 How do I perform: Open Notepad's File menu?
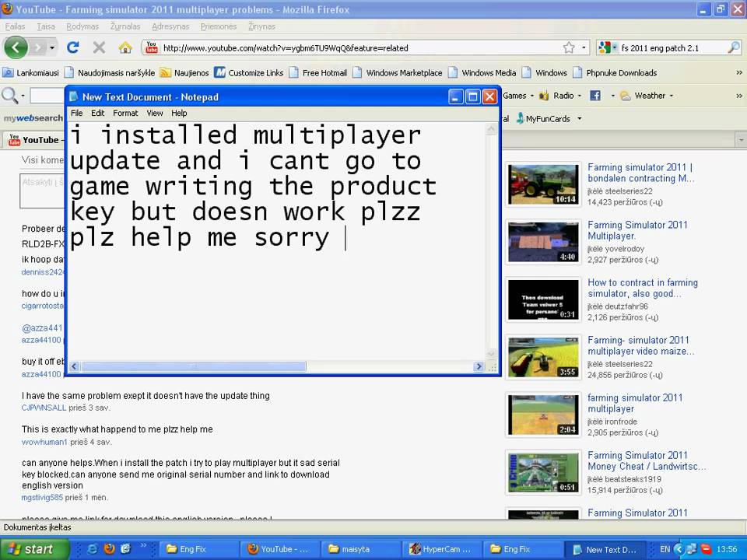point(76,113)
